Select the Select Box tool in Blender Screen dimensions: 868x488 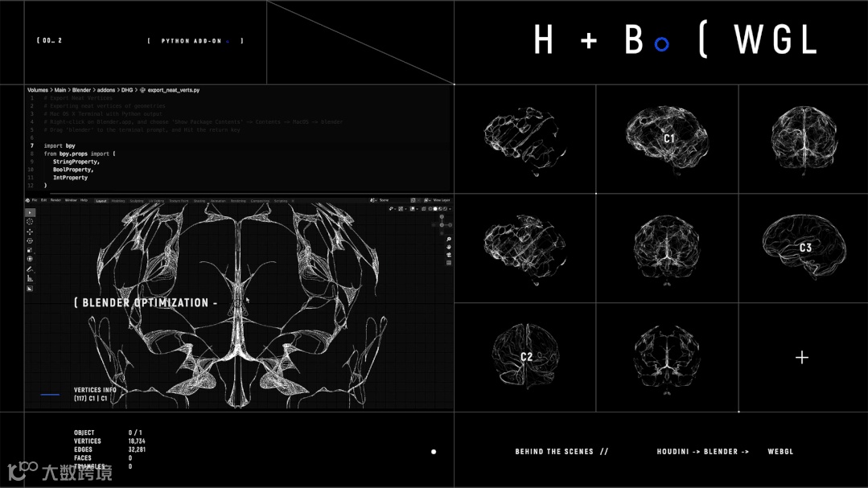click(30, 212)
